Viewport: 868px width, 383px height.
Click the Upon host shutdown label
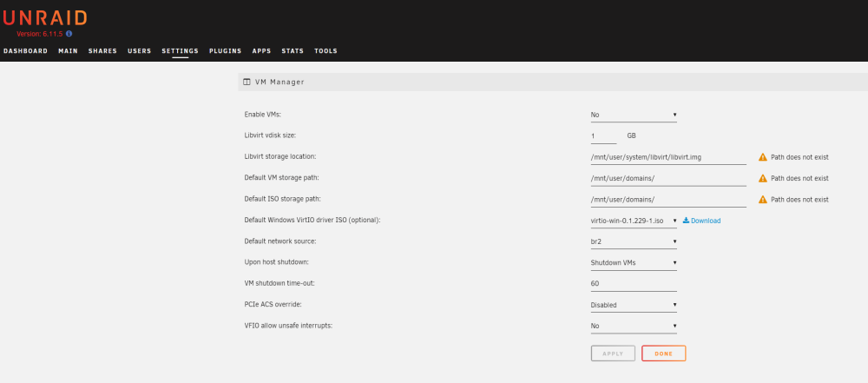(x=276, y=262)
